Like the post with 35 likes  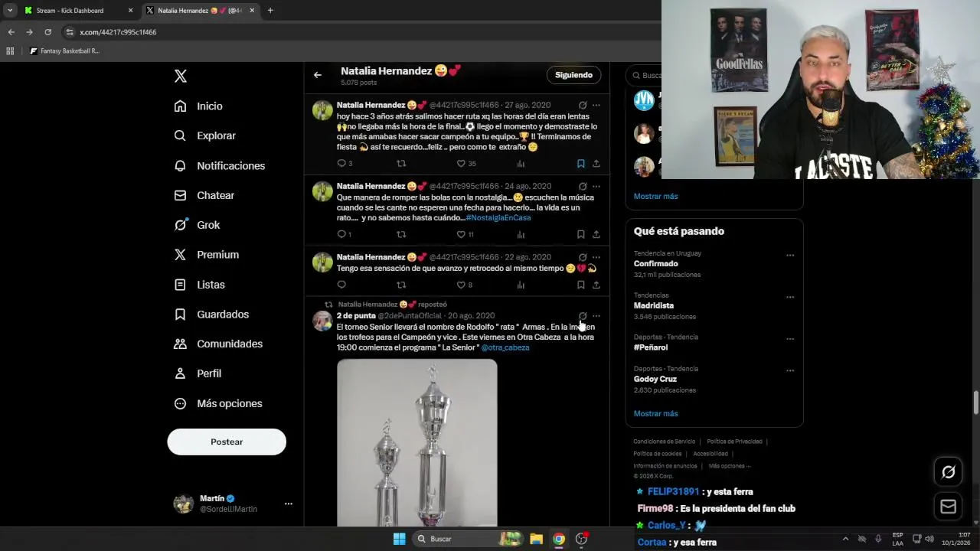[461, 163]
